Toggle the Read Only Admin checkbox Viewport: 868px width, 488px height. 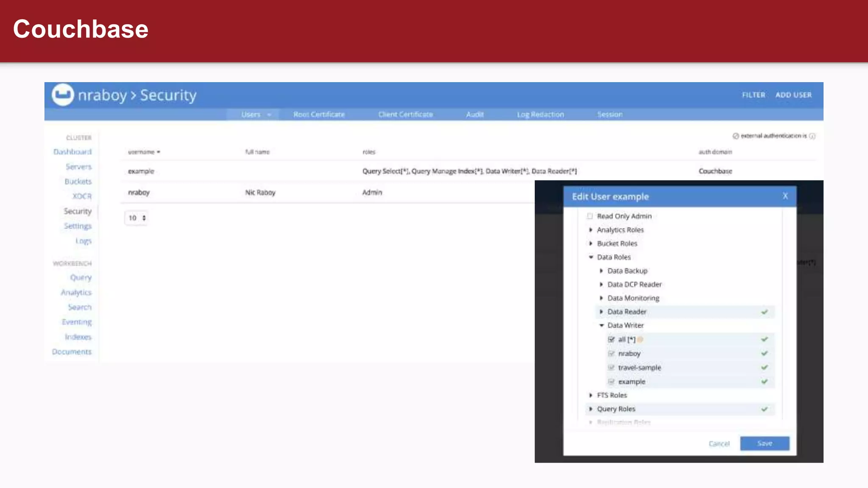pos(590,216)
